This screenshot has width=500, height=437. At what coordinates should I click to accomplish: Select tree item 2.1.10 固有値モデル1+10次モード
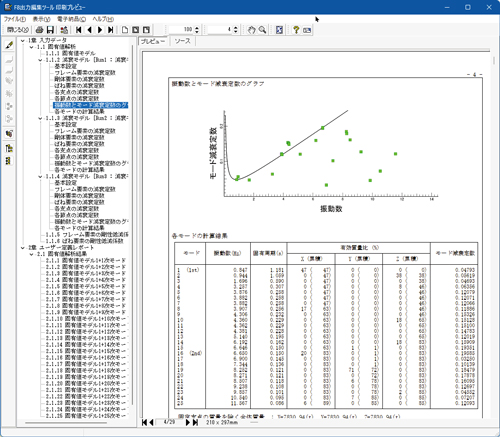coord(86,319)
